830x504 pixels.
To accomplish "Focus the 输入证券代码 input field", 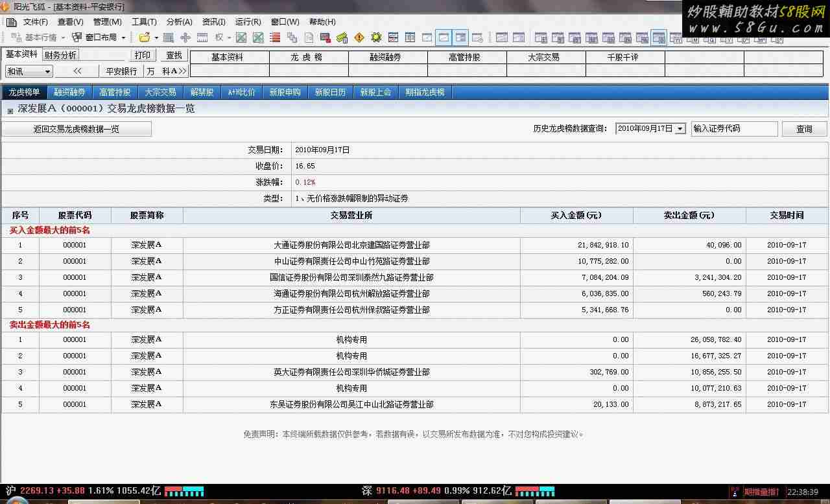I will pos(734,129).
